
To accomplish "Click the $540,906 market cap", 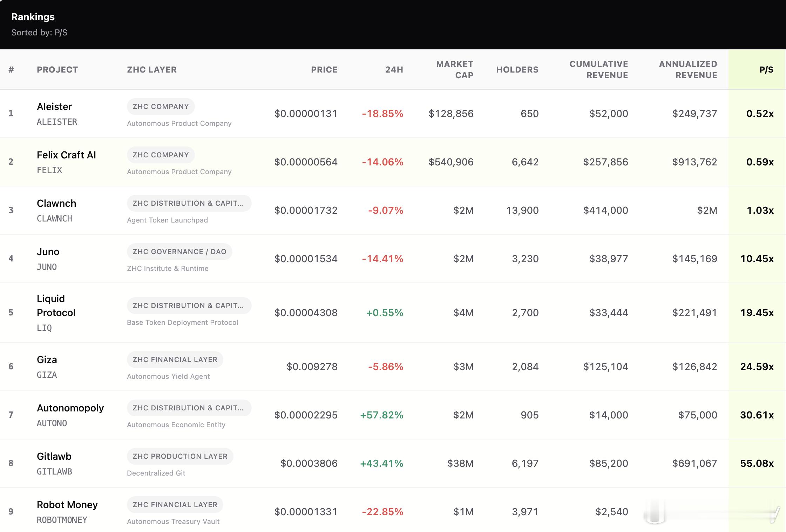I will point(451,162).
